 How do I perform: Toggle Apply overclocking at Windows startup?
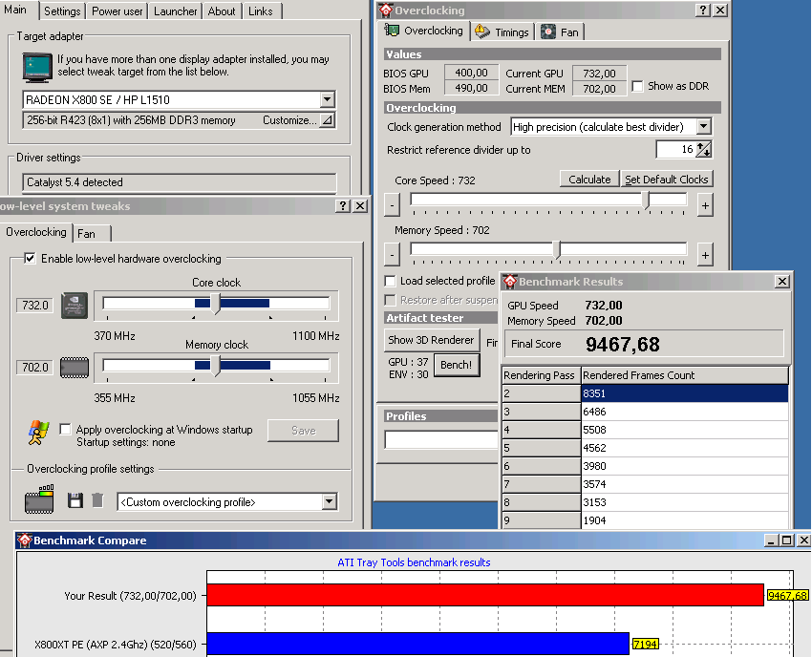65,429
